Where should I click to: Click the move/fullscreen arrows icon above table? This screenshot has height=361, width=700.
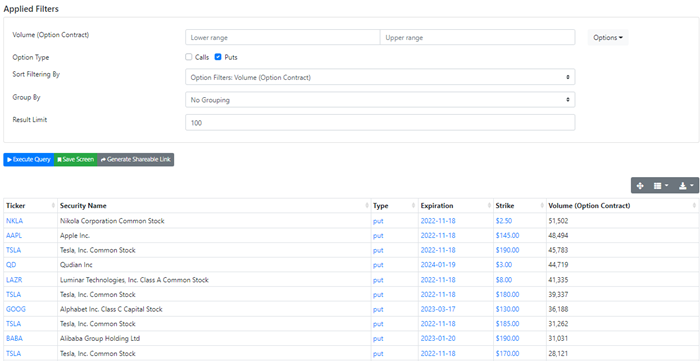pyautogui.click(x=640, y=186)
